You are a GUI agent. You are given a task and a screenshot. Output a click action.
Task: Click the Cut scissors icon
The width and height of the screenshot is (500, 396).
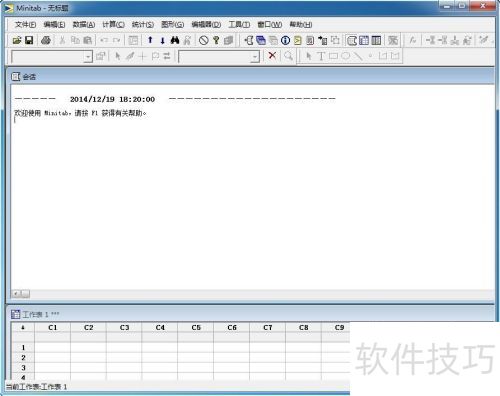(62, 40)
